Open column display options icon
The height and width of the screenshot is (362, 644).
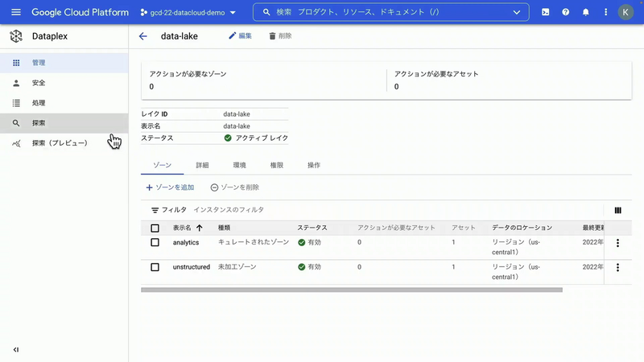(617, 210)
